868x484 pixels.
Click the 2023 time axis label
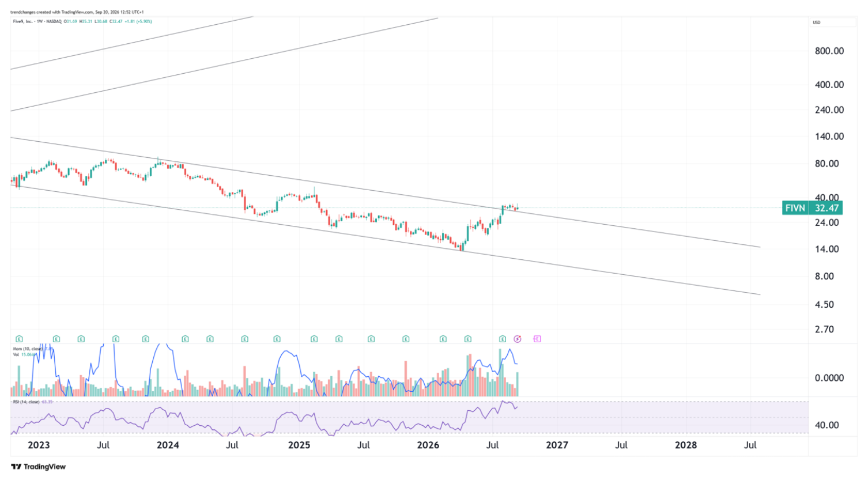pyautogui.click(x=39, y=445)
